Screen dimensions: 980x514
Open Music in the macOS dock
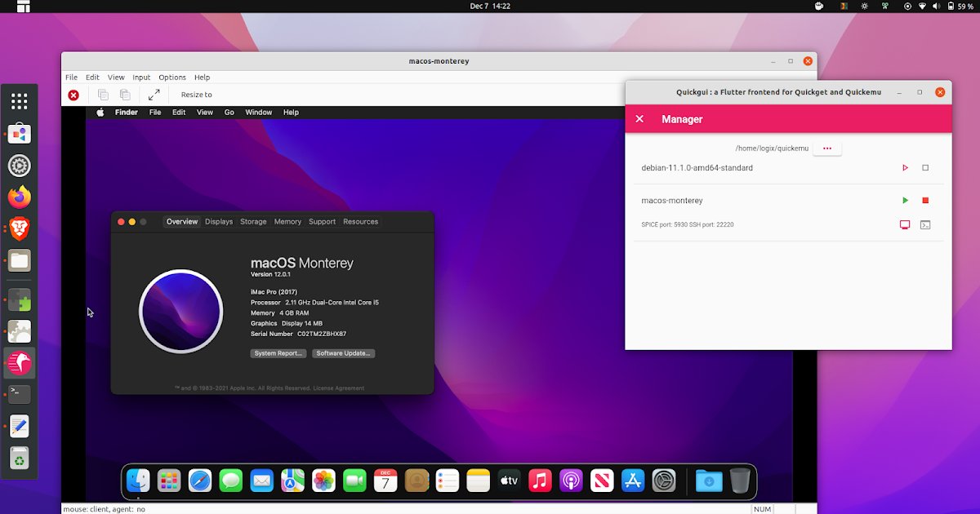540,481
